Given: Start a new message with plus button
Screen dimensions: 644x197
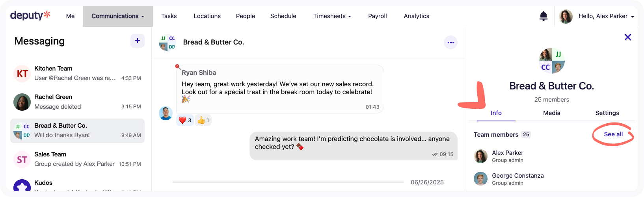Looking at the screenshot, I should tap(137, 41).
